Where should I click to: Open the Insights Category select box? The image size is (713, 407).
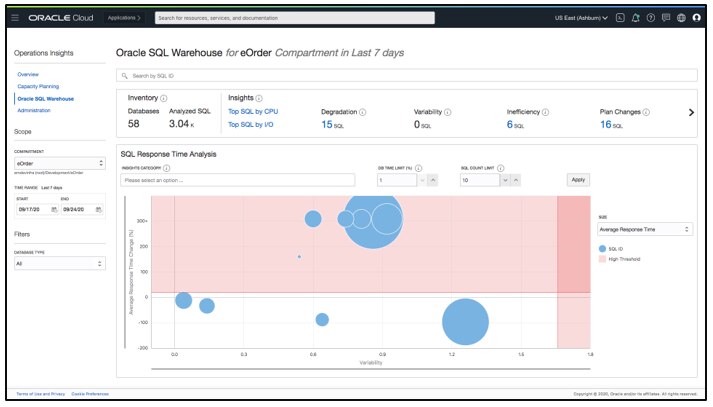238,180
